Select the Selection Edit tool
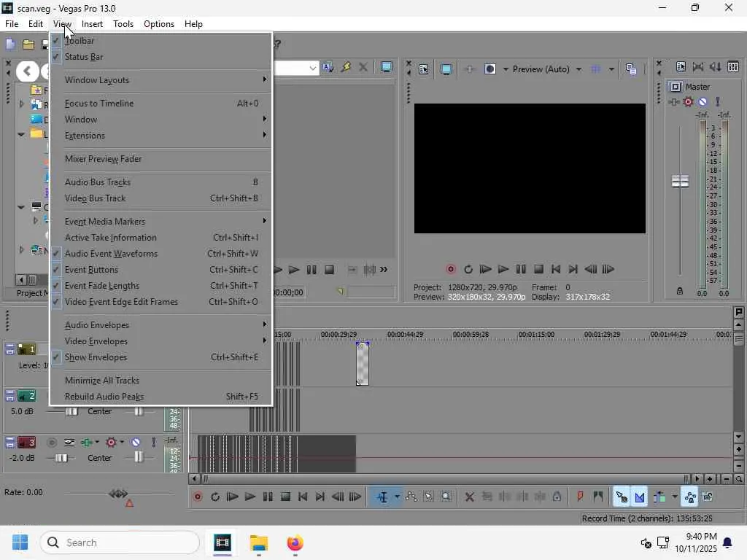Viewport: 747px width, 560px height. click(429, 497)
